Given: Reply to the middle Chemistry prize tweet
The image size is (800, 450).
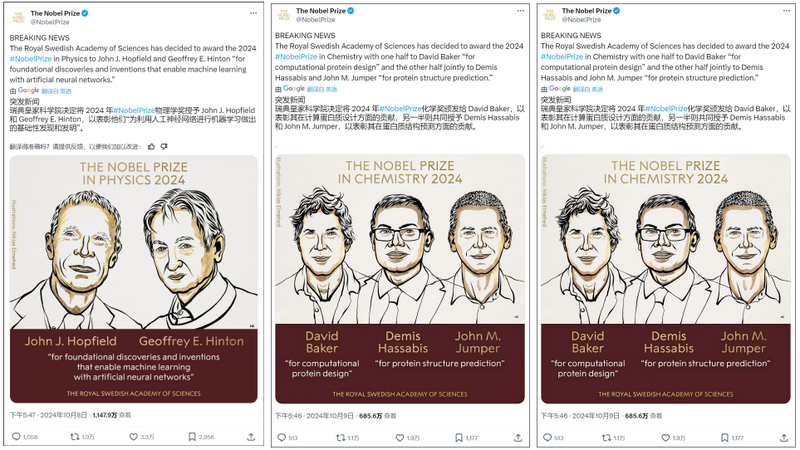Looking at the screenshot, I should pyautogui.click(x=282, y=438).
